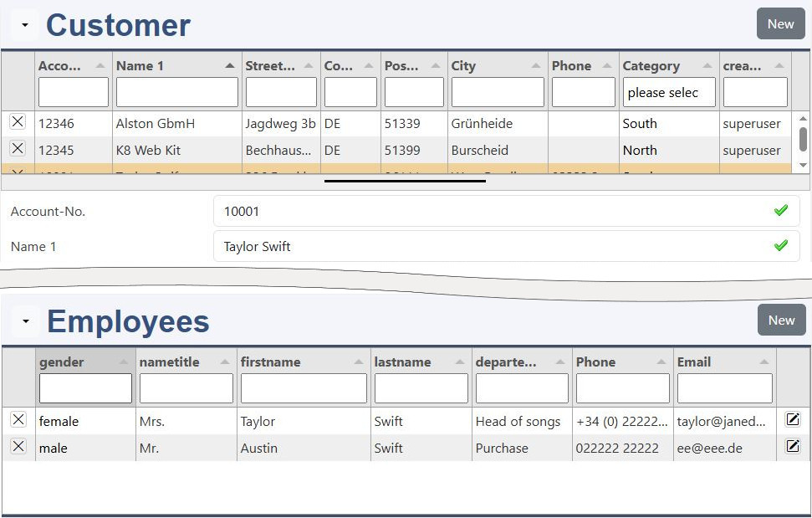This screenshot has width=812, height=518.
Task: Create a new customer with New button
Action: [x=780, y=24]
